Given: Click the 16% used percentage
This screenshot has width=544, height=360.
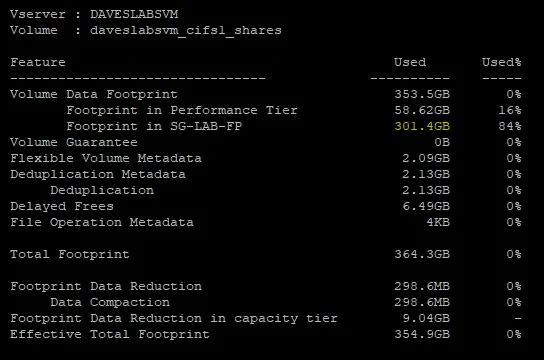Looking at the screenshot, I should tap(510, 110).
